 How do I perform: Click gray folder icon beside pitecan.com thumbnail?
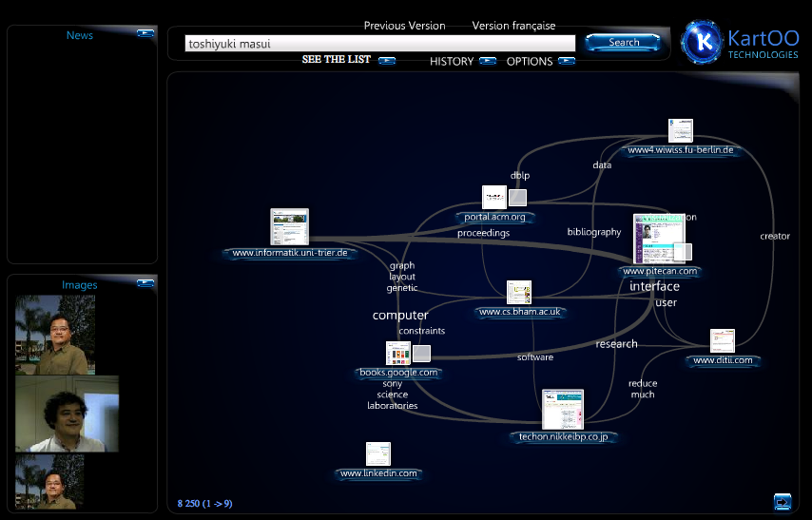coord(683,252)
